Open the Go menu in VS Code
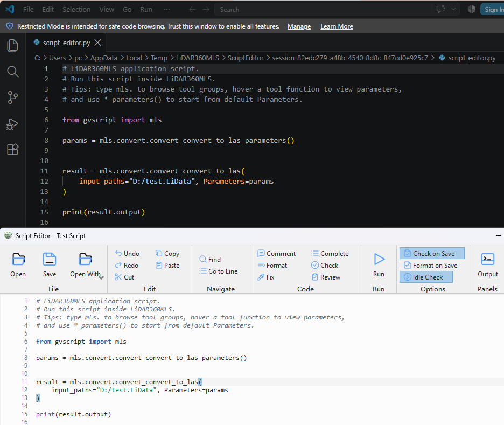Image resolution: width=504 pixels, height=425 pixels. point(127,9)
